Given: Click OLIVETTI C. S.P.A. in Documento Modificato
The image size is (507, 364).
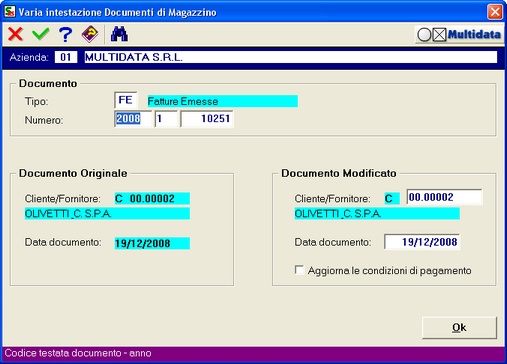Looking at the screenshot, I should click(377, 214).
